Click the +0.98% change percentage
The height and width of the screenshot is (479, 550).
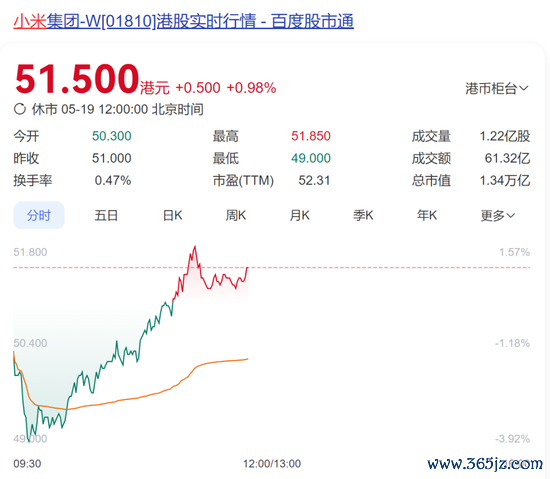[x=251, y=88]
